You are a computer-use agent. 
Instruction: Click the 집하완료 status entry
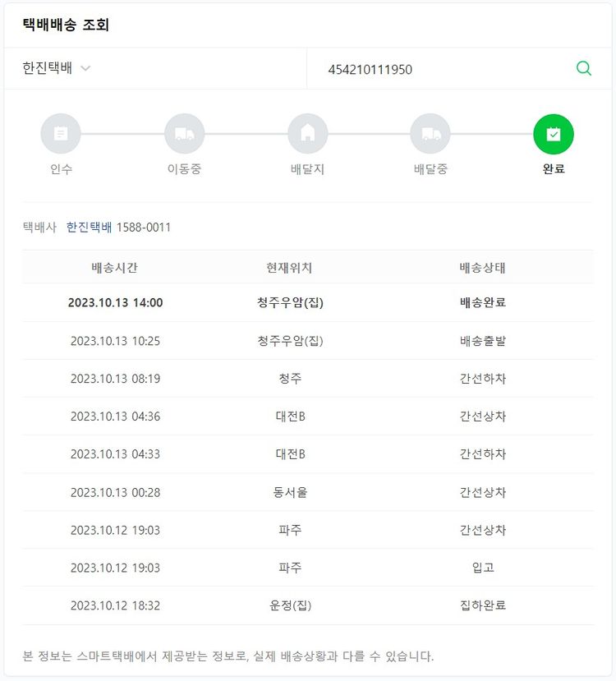point(483,605)
